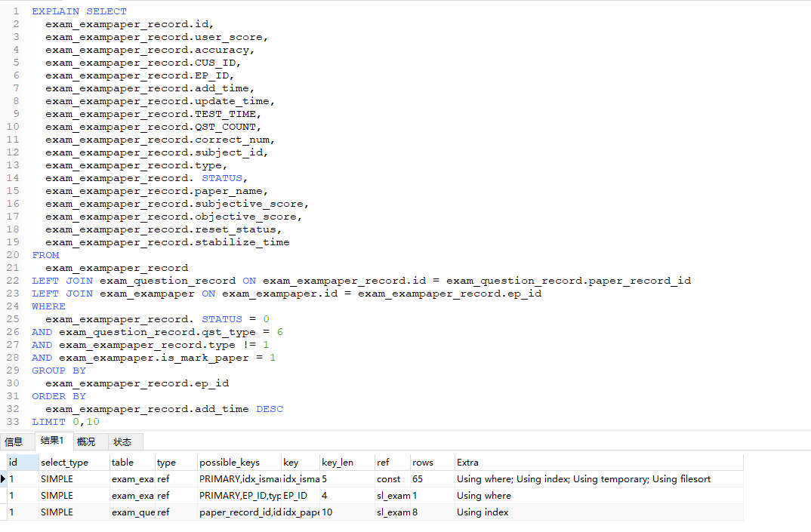Switch to the 结果1 tab
Viewport: 811px width, 532px height.
click(x=51, y=441)
